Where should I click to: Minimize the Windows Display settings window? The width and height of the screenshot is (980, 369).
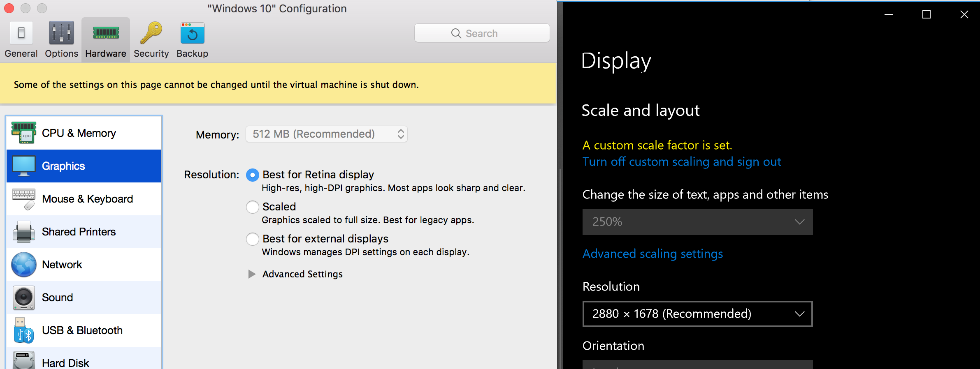(889, 14)
